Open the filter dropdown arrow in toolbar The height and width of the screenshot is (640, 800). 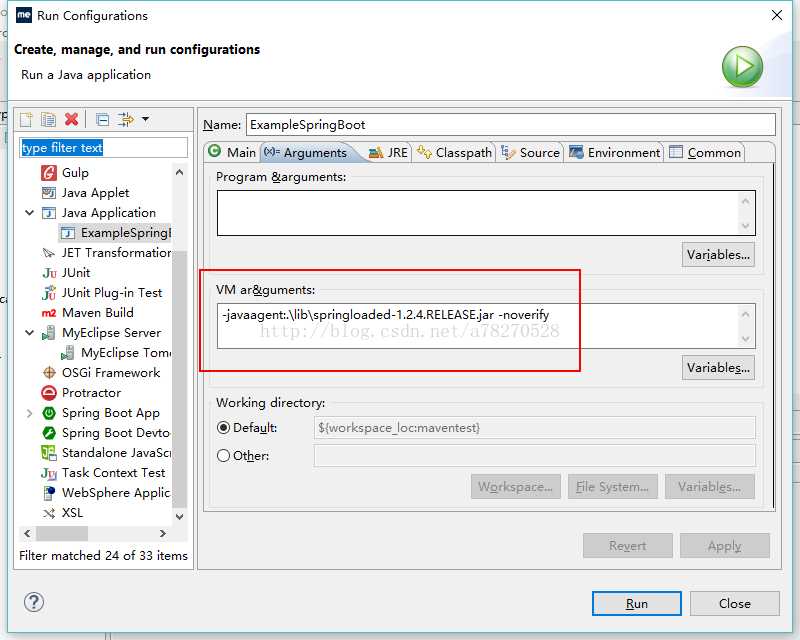pos(145,119)
